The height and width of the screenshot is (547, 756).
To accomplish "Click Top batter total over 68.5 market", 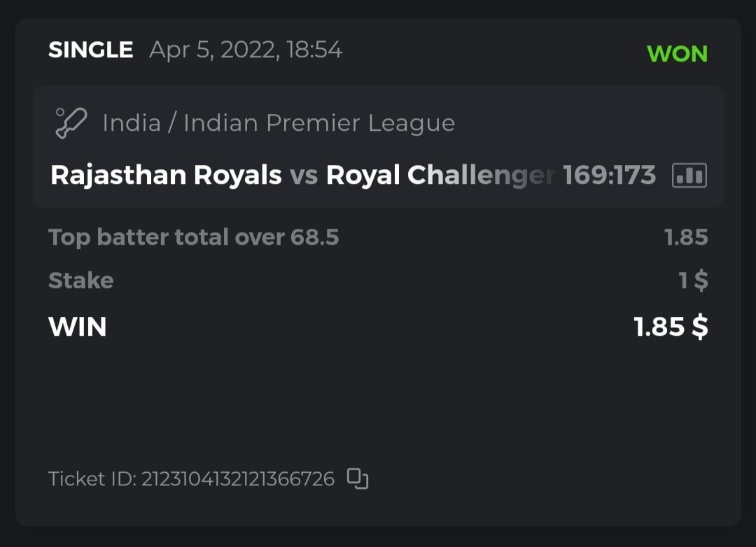I will 194,238.
